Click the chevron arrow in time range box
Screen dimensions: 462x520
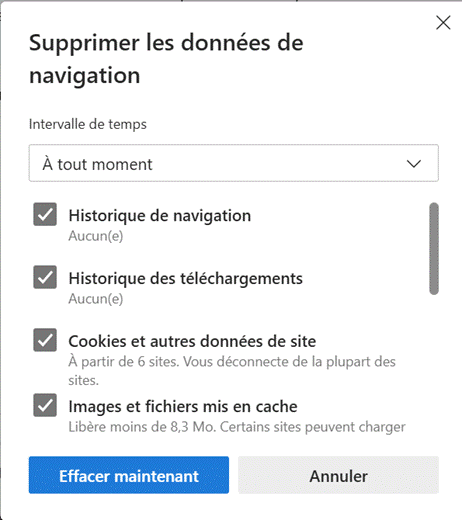click(x=414, y=164)
